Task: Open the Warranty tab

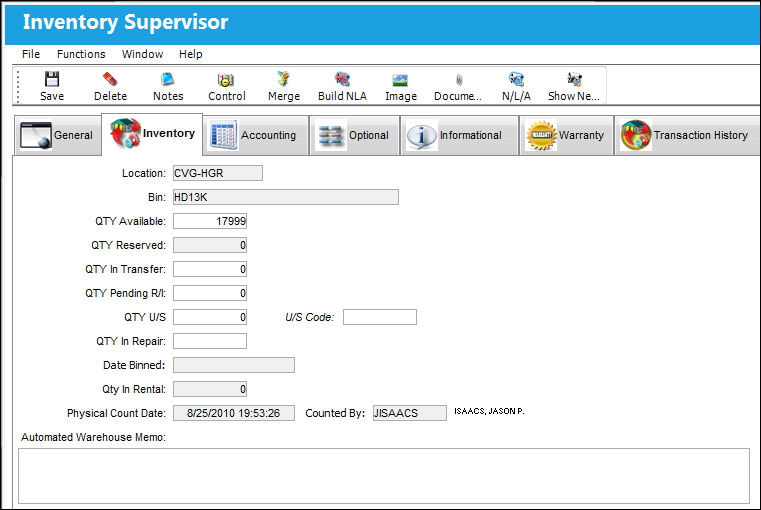Action: click(x=566, y=135)
